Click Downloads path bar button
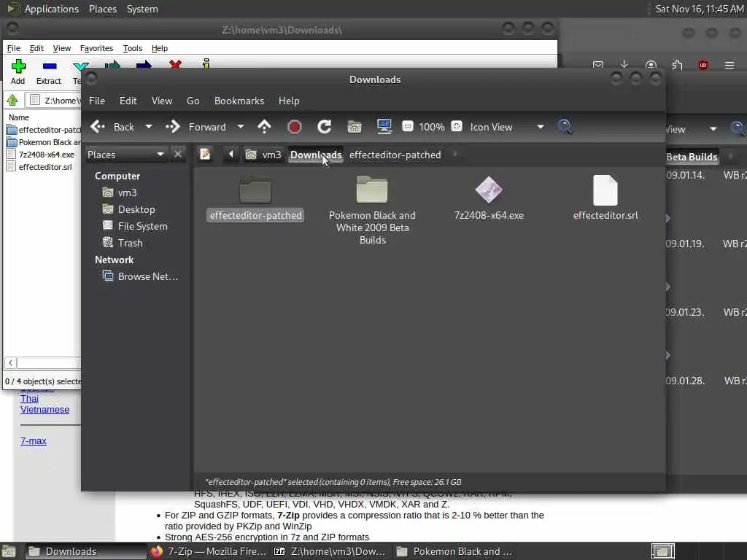 (316, 155)
